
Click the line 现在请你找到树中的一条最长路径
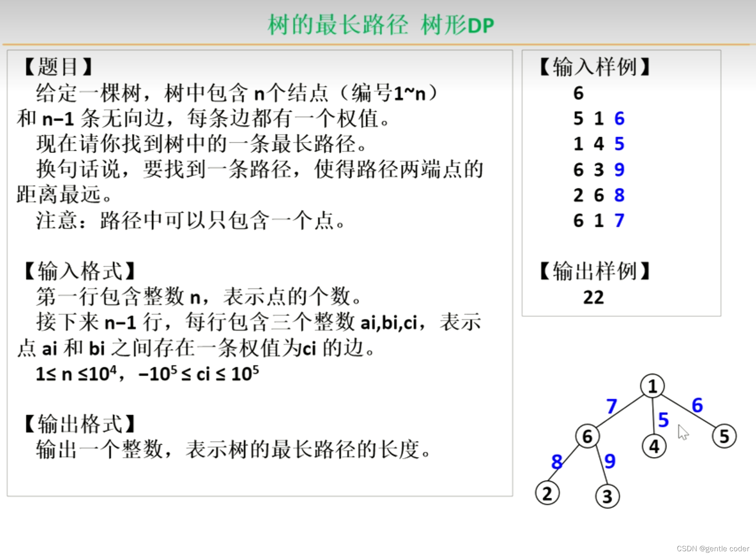(x=201, y=144)
